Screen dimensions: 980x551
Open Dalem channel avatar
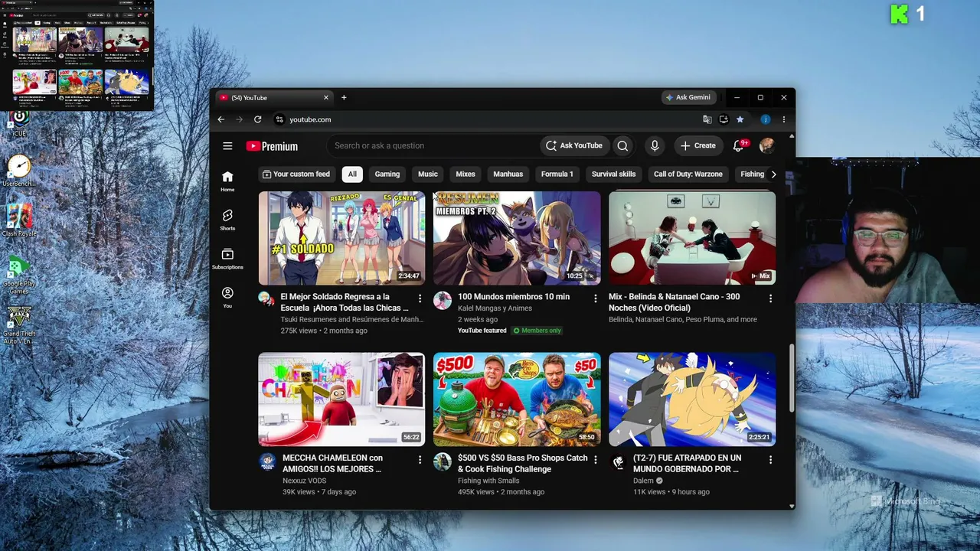click(618, 461)
